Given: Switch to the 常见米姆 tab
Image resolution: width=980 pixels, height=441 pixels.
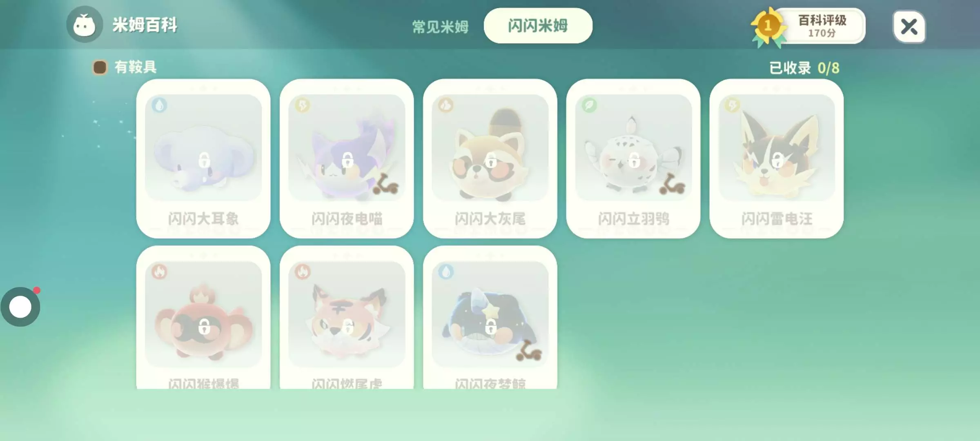Looking at the screenshot, I should pyautogui.click(x=440, y=27).
